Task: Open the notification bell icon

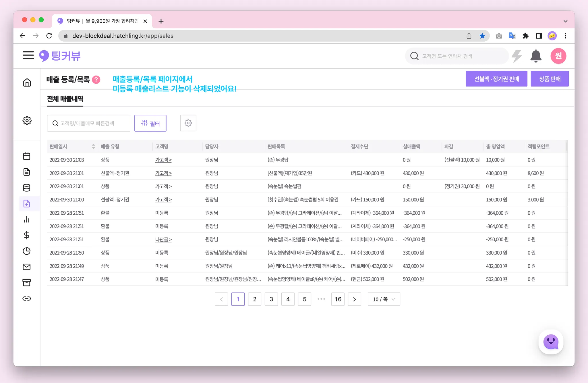Action: click(536, 56)
